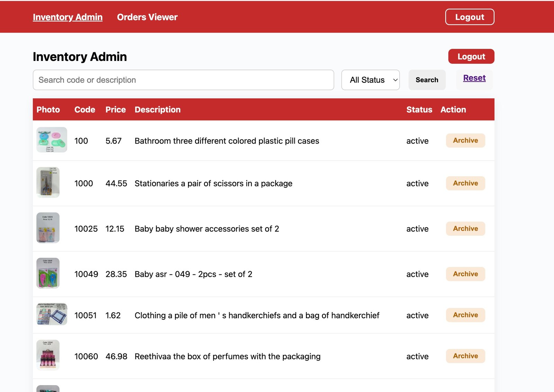The height and width of the screenshot is (392, 554).
Task: Archive item code 10049
Action: (x=465, y=274)
